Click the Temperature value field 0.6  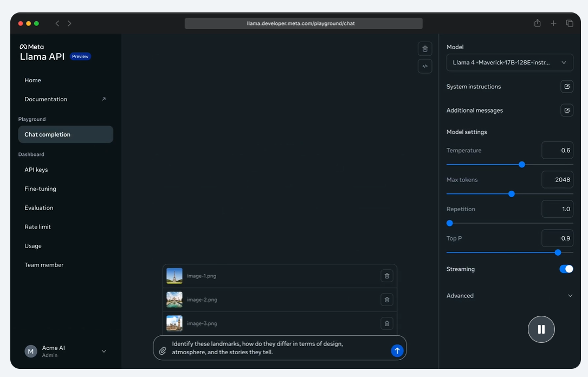pos(557,150)
